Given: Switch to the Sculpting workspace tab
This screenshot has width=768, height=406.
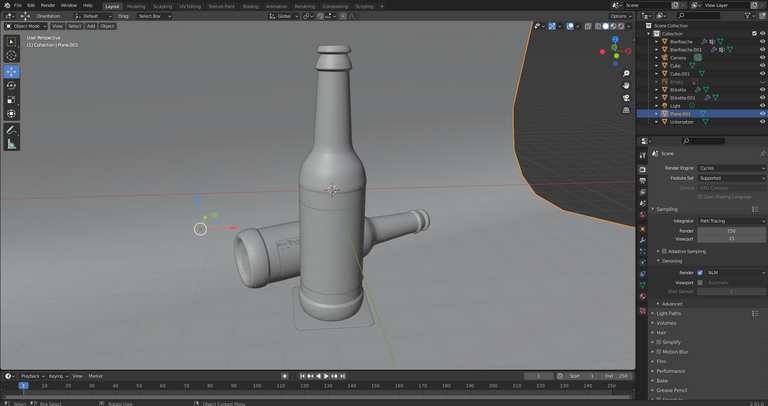Looking at the screenshot, I should [162, 5].
